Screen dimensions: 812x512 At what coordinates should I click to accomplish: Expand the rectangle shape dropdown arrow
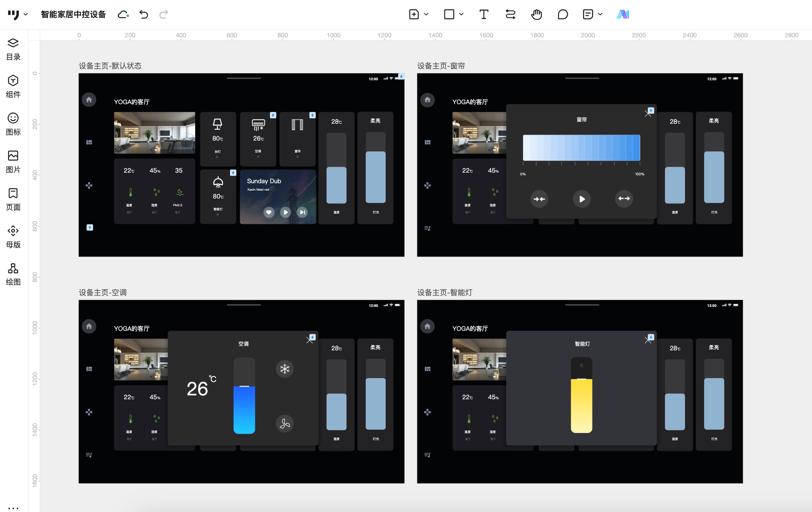(462, 14)
